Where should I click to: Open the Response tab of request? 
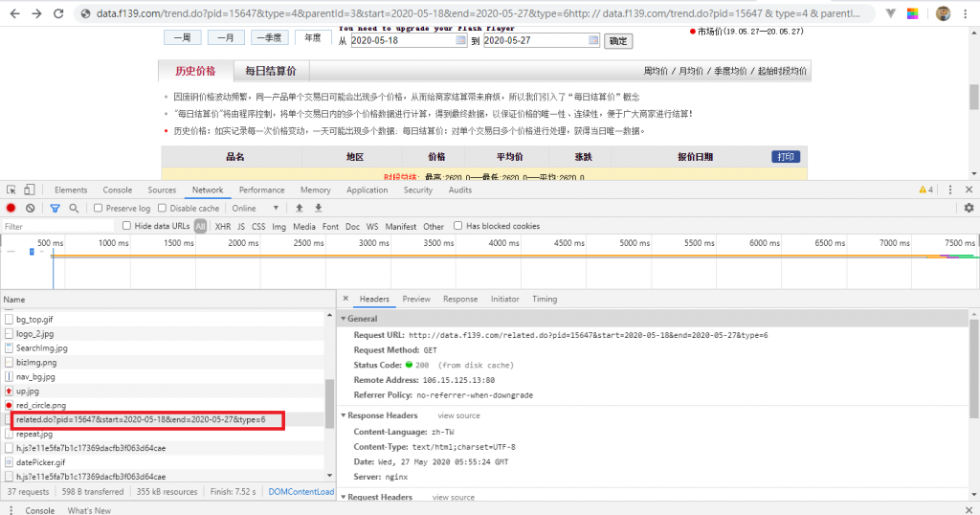[460, 299]
